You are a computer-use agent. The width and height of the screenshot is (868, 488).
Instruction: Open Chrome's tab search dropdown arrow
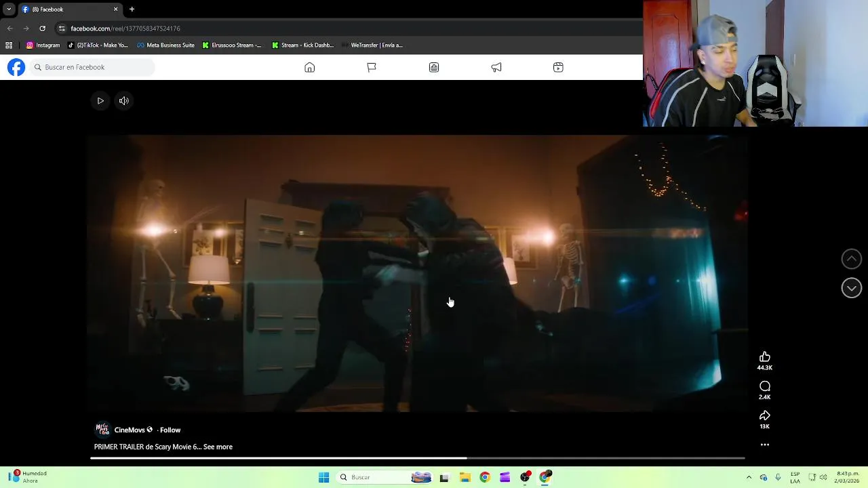coord(9,9)
